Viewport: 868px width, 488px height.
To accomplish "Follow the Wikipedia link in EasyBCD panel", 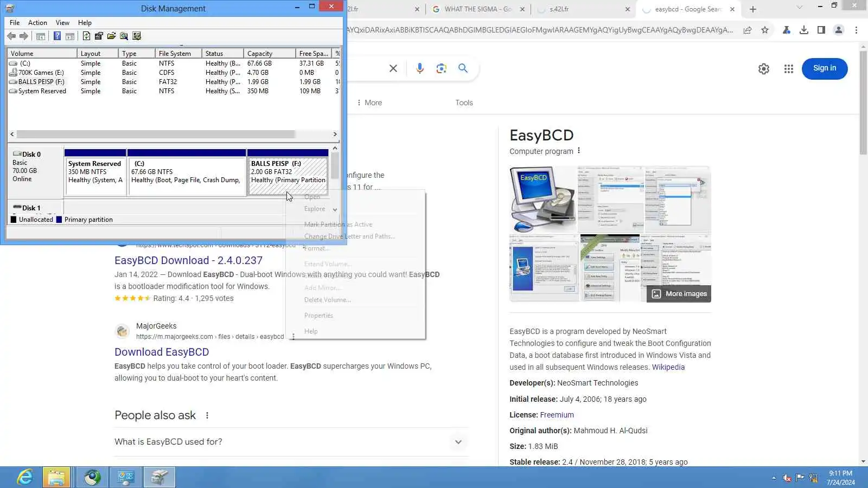I will (668, 367).
